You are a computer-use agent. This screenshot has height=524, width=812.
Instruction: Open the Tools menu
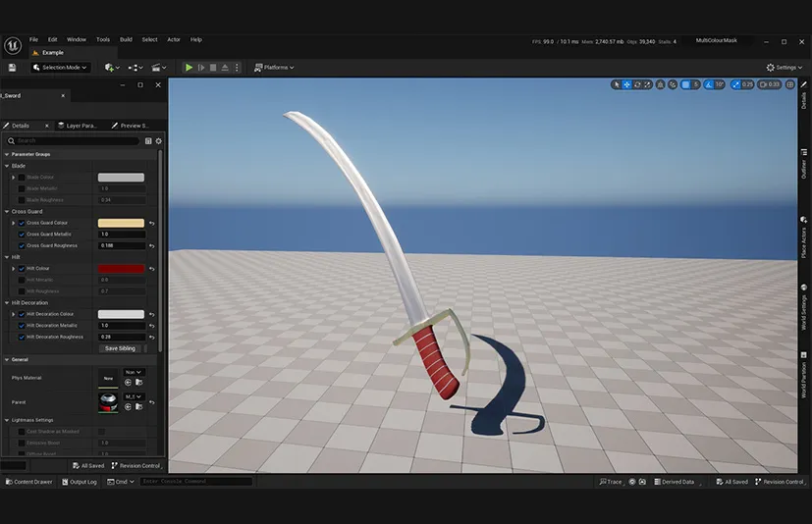pos(103,39)
